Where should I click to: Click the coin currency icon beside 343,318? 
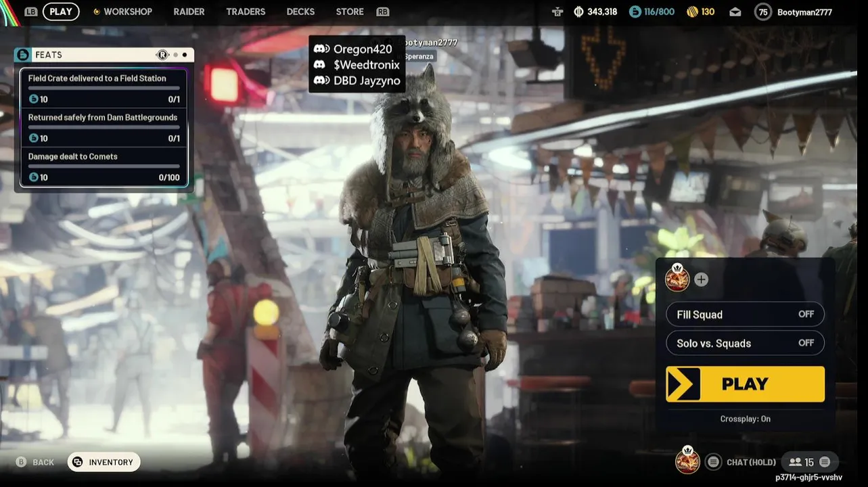(578, 11)
